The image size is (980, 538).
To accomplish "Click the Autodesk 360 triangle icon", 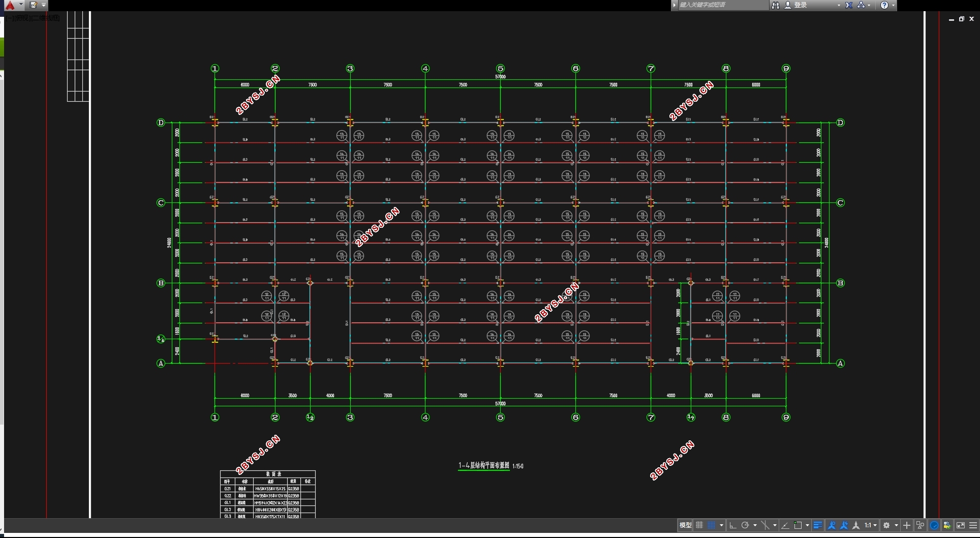I will (x=861, y=5).
